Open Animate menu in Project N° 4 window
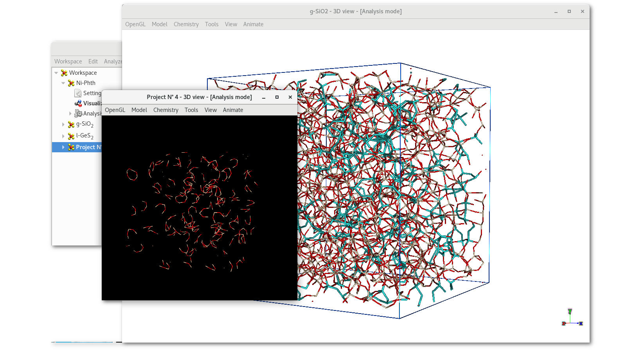The height and width of the screenshot is (350, 644). (x=233, y=110)
